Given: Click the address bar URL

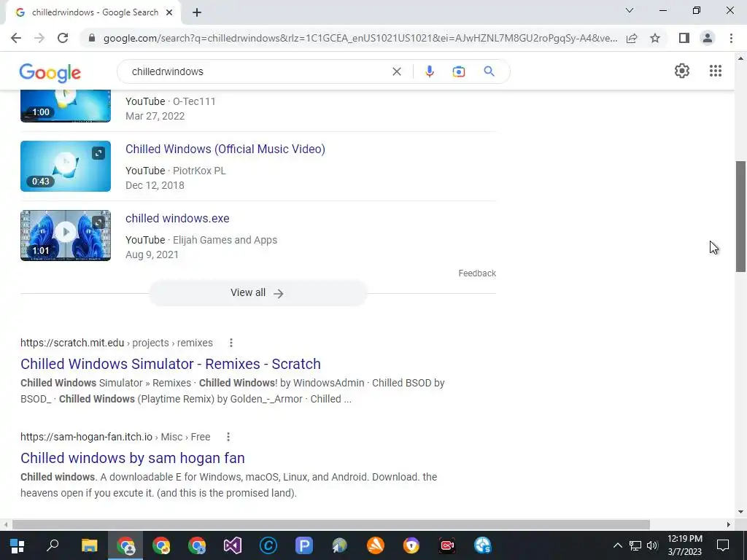Looking at the screenshot, I should (360, 38).
